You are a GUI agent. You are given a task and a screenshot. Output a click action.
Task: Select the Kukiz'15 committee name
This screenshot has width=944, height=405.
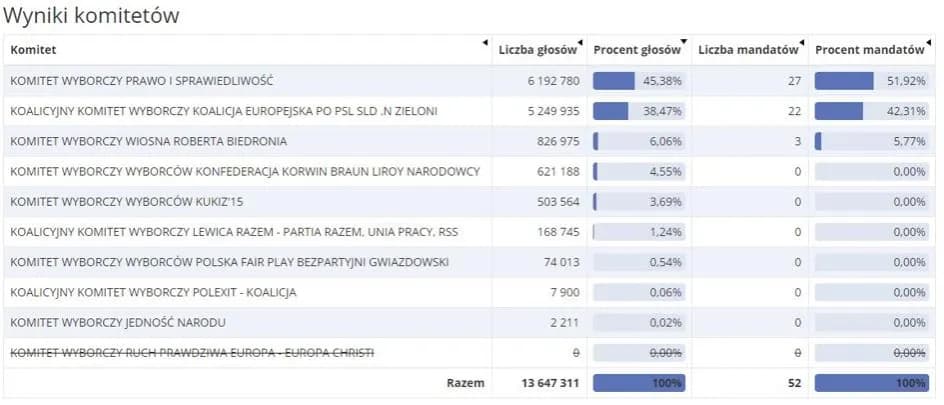127,202
